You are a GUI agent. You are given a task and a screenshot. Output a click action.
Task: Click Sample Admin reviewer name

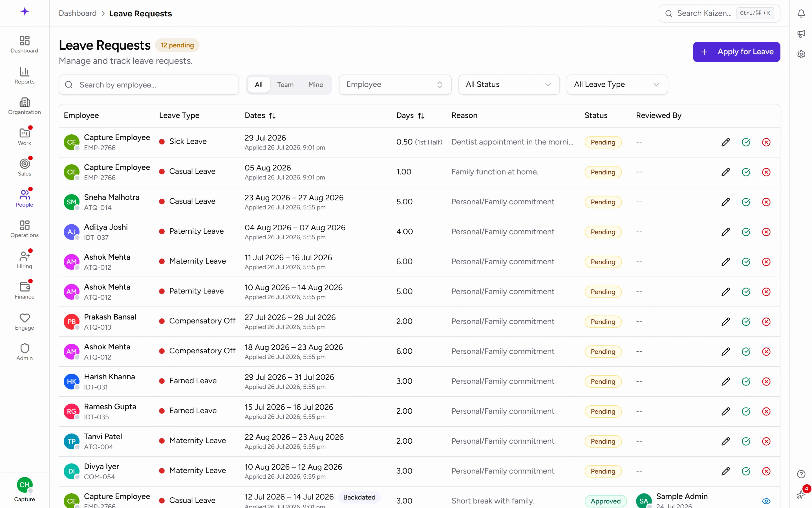681,496
